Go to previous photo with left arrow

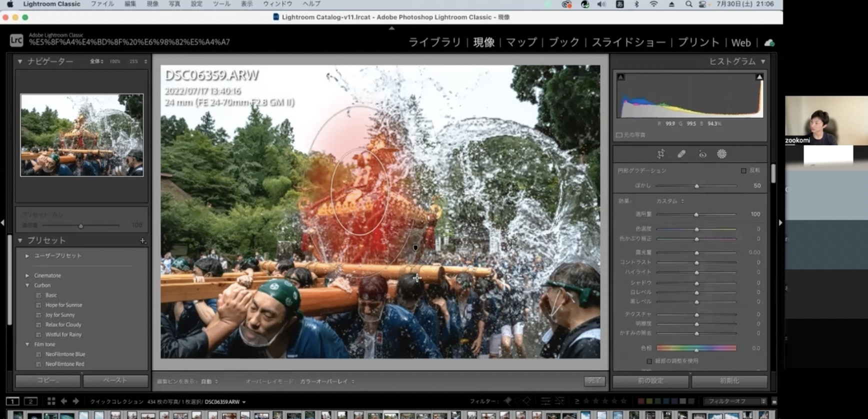[64, 401]
